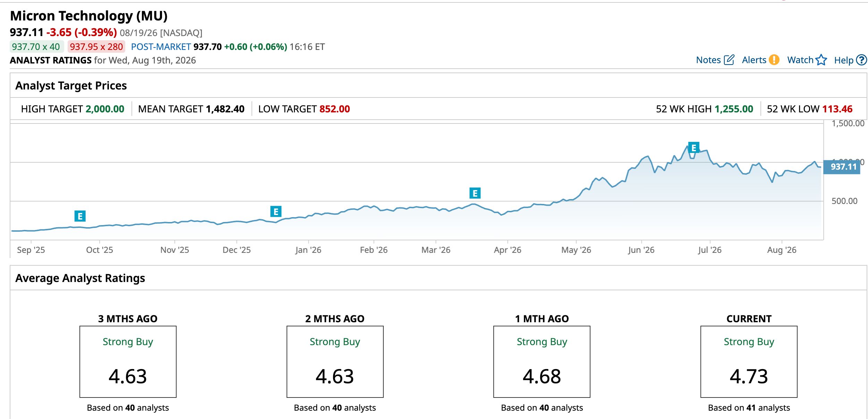The image size is (868, 419).
Task: Click the Jan '26 axis label
Action: (308, 250)
